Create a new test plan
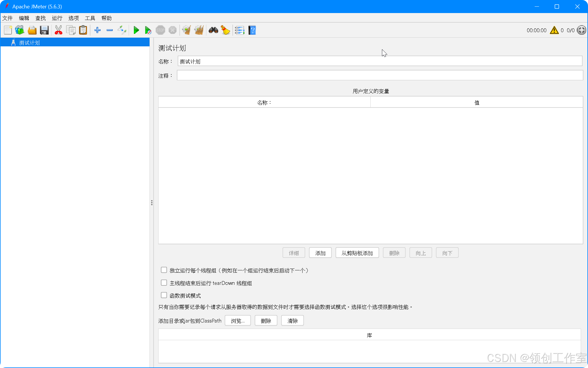588x368 pixels. pyautogui.click(x=8, y=30)
